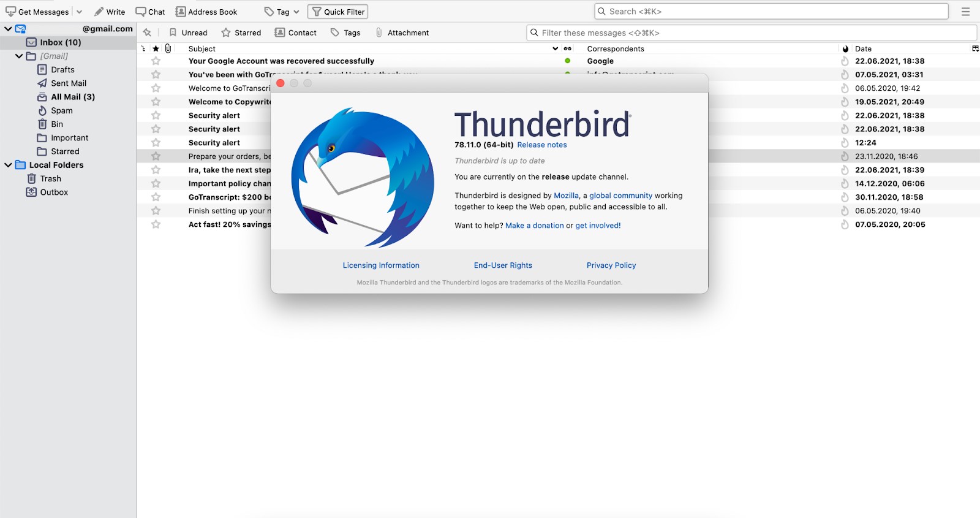Click the column picker icon in header
Image resolution: width=980 pixels, height=518 pixels.
pyautogui.click(x=975, y=48)
